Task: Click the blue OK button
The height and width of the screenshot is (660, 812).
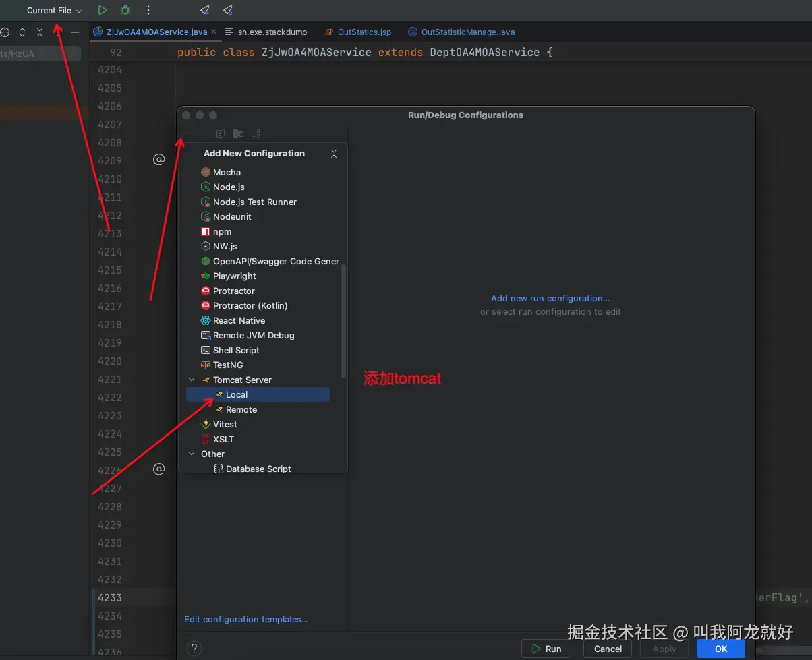Action: click(721, 649)
